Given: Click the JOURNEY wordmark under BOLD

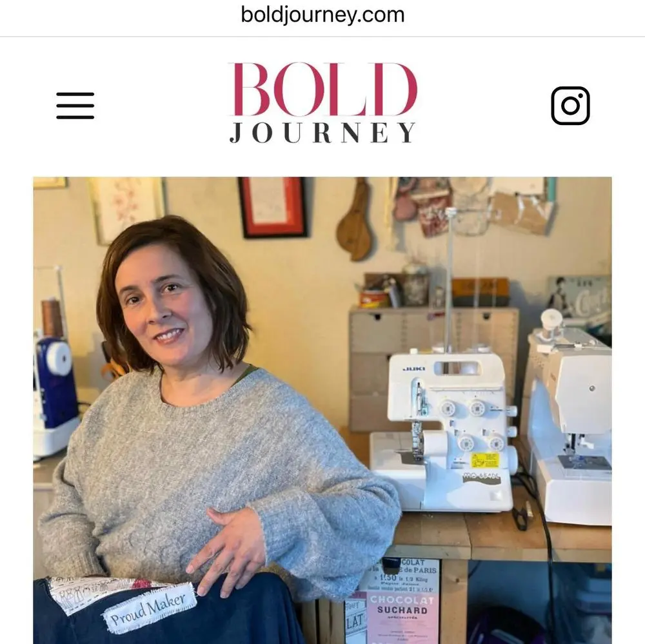Looking at the screenshot, I should [x=323, y=132].
